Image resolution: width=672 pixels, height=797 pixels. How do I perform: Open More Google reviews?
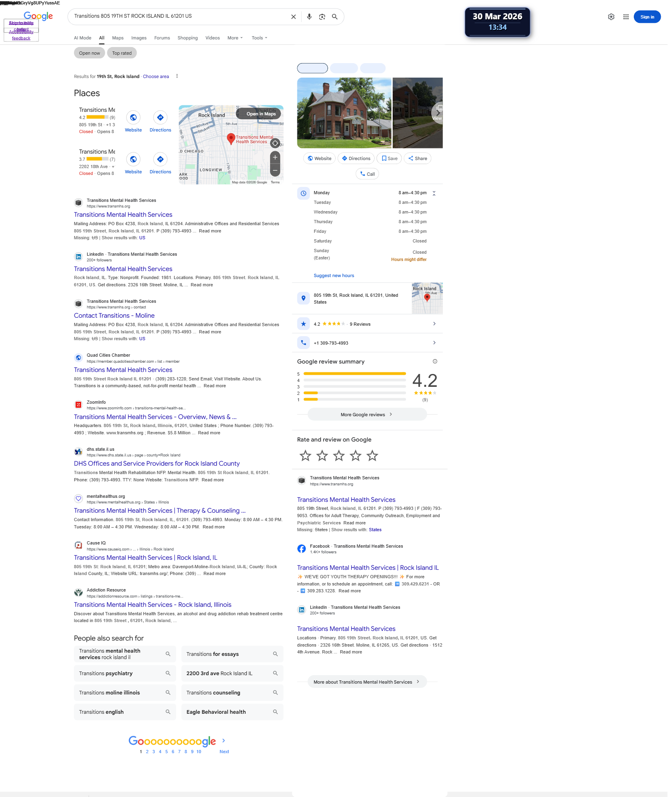(x=367, y=415)
